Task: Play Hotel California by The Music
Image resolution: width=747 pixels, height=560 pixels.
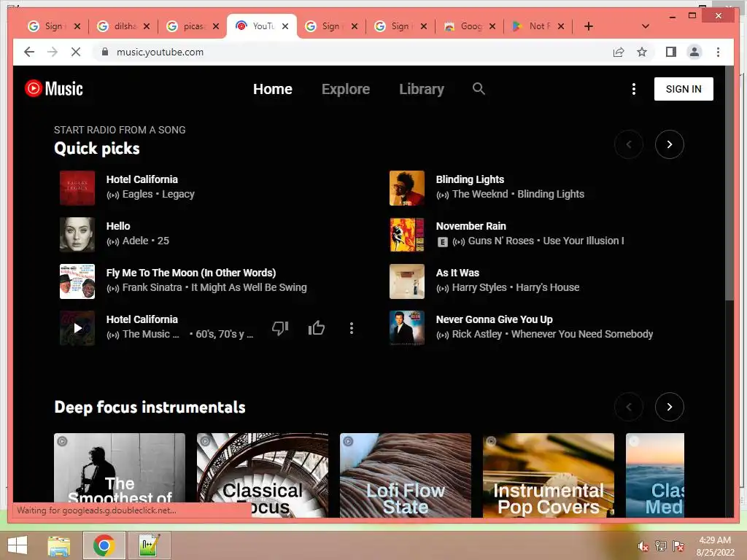Action: click(x=77, y=328)
